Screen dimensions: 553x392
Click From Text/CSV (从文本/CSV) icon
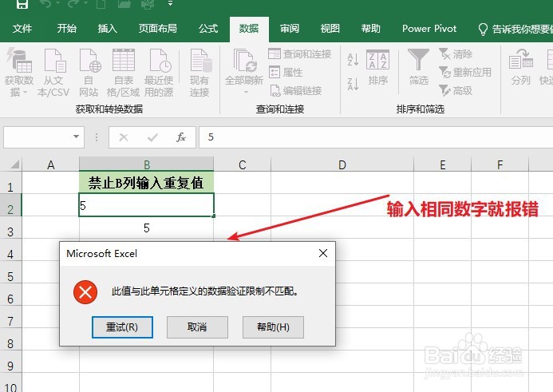click(x=55, y=61)
